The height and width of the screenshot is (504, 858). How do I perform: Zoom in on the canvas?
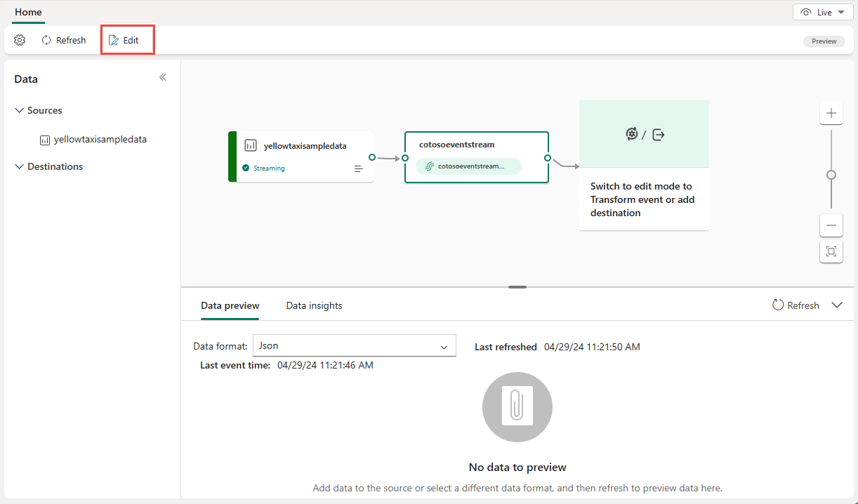click(831, 113)
